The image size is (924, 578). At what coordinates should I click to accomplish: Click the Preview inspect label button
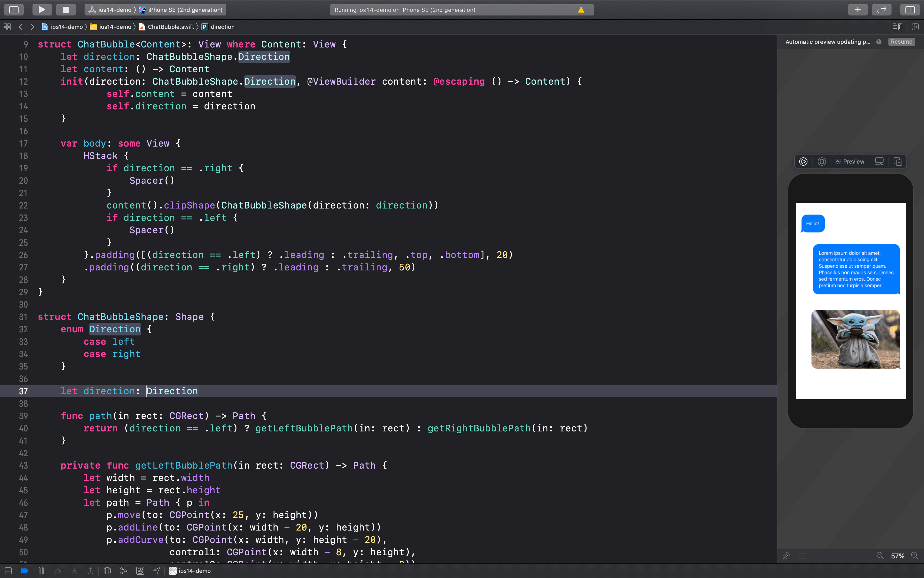click(850, 162)
